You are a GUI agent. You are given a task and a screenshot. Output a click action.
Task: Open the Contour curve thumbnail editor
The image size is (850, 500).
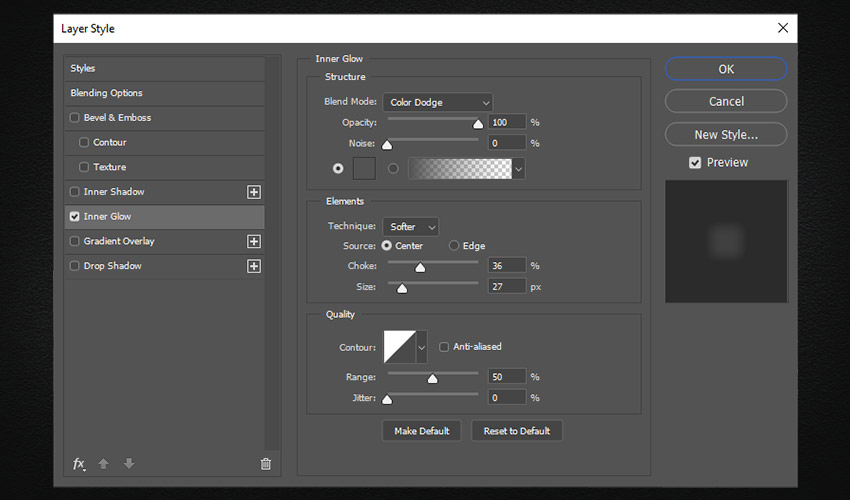point(399,347)
